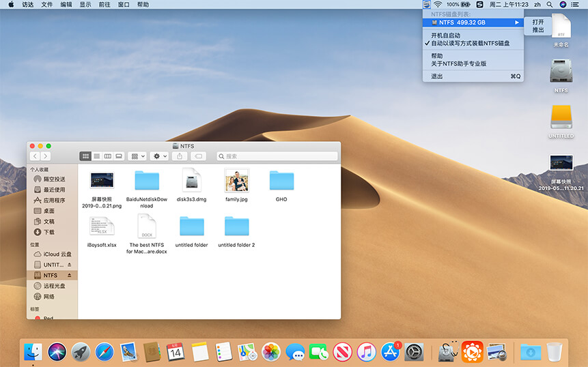Open App Store from the Dock
Screen dimensions: 588x367
[x=391, y=353]
